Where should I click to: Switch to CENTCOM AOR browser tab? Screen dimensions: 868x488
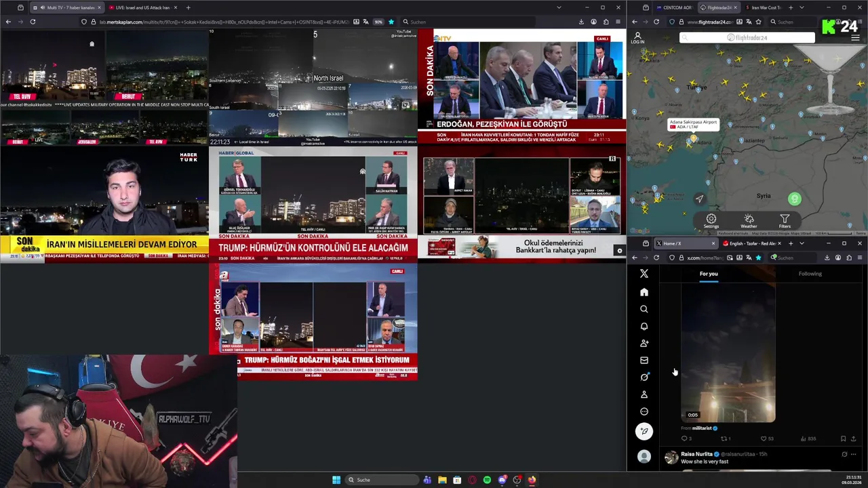673,7
